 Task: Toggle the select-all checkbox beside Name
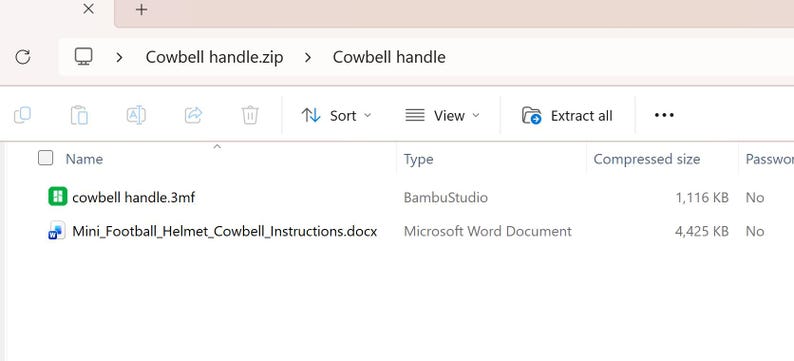coord(46,158)
